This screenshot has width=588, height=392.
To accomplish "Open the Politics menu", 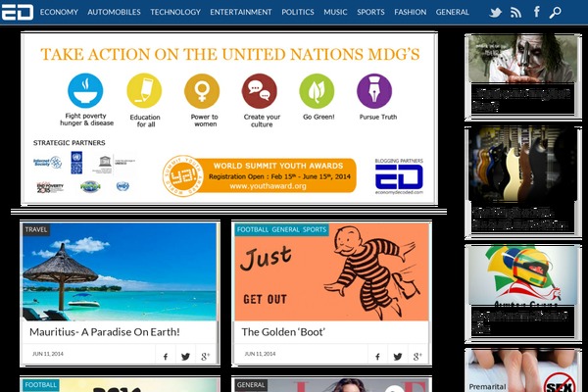I will 298,12.
